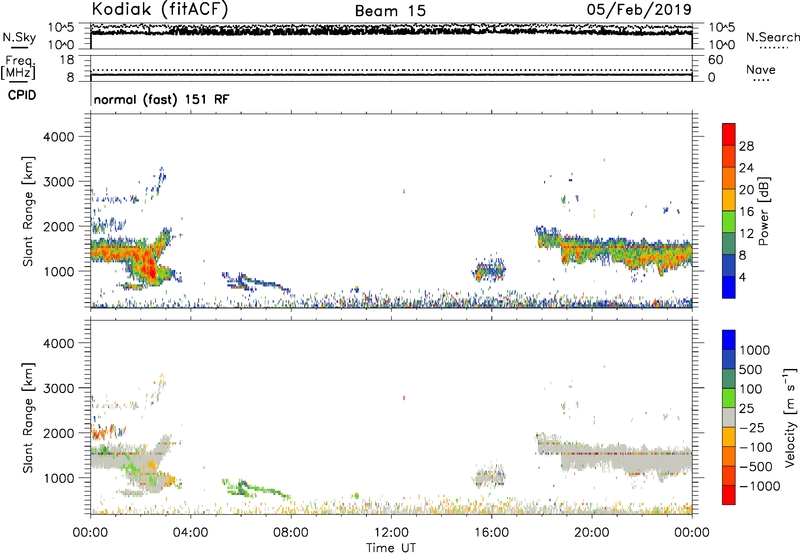This screenshot has width=800, height=554.
Task: Click the '3000' tick on the Velocity panel
Action: pos(58,388)
